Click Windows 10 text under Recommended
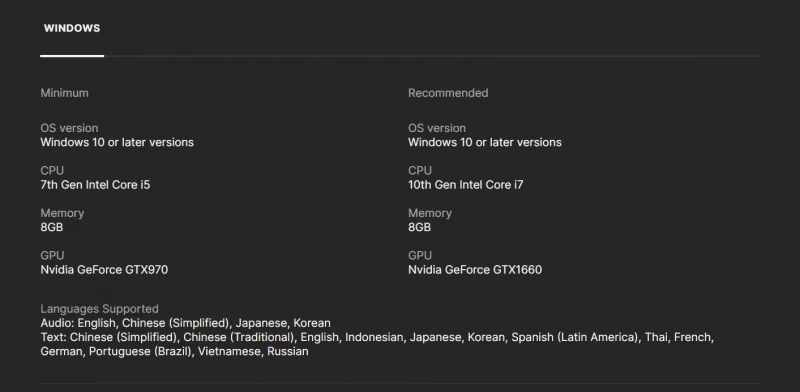The height and width of the screenshot is (392, 800). click(x=485, y=142)
